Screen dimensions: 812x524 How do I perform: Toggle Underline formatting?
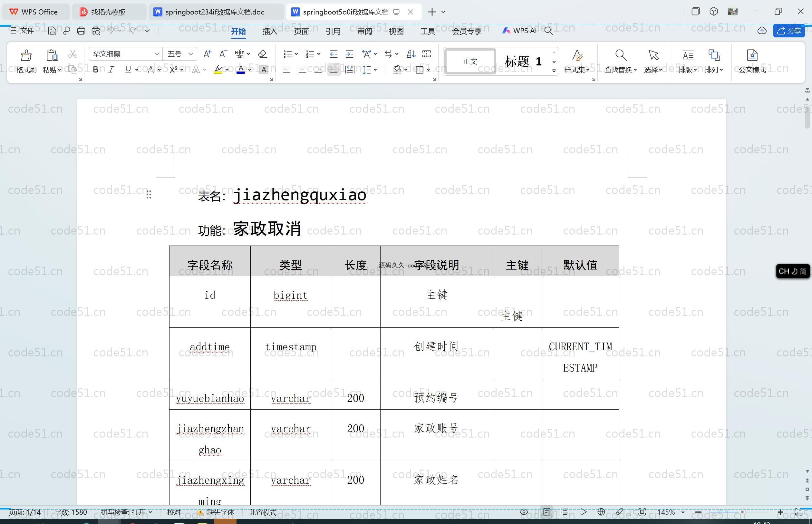(128, 70)
